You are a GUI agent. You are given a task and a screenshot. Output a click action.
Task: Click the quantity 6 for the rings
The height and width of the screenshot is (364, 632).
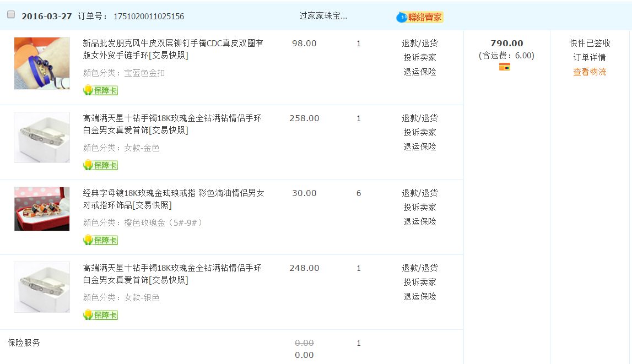[x=359, y=193]
